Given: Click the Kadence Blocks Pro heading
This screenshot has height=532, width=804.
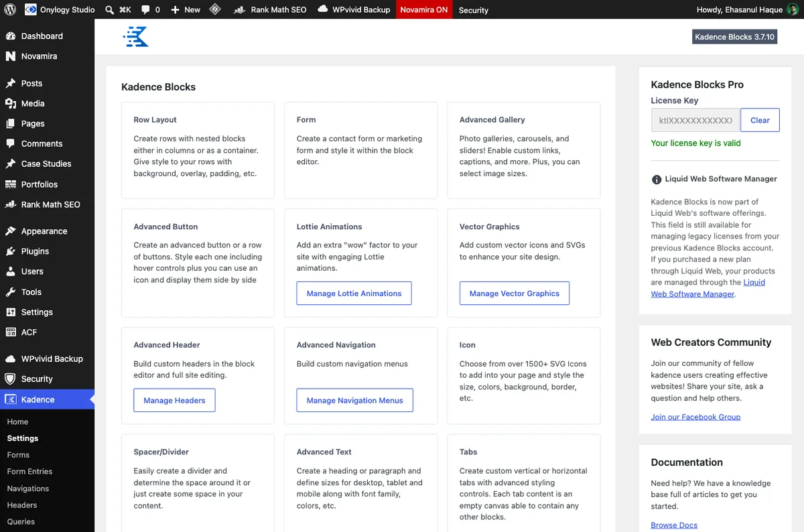Looking at the screenshot, I should click(x=697, y=84).
